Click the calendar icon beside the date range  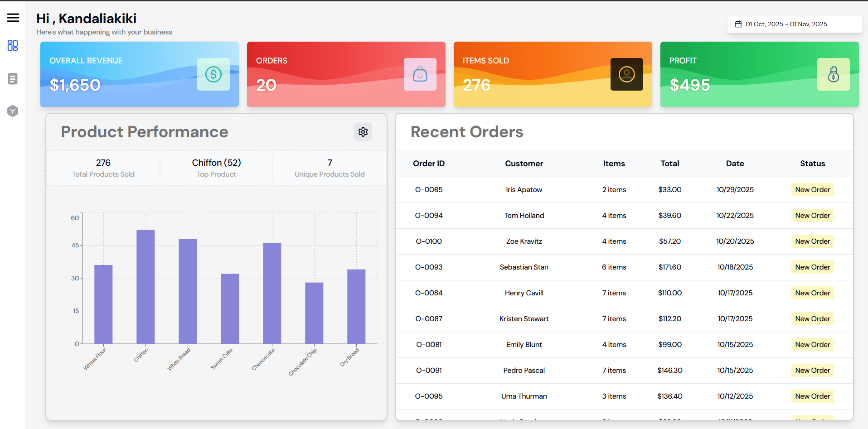[x=738, y=24]
